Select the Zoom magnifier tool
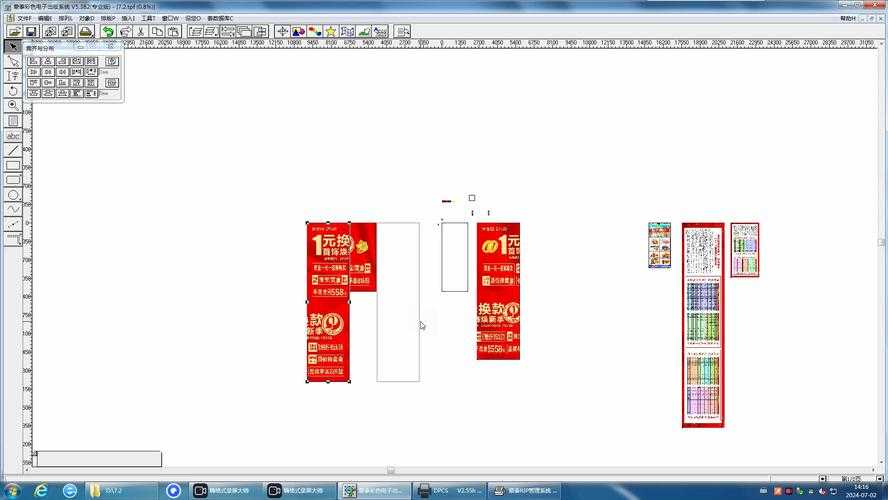The height and width of the screenshot is (500, 888). click(x=13, y=105)
